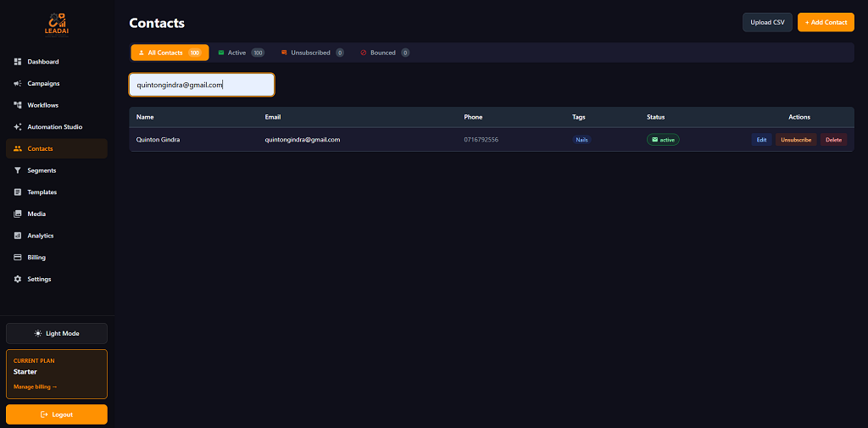Go to the Media library

pos(57,214)
